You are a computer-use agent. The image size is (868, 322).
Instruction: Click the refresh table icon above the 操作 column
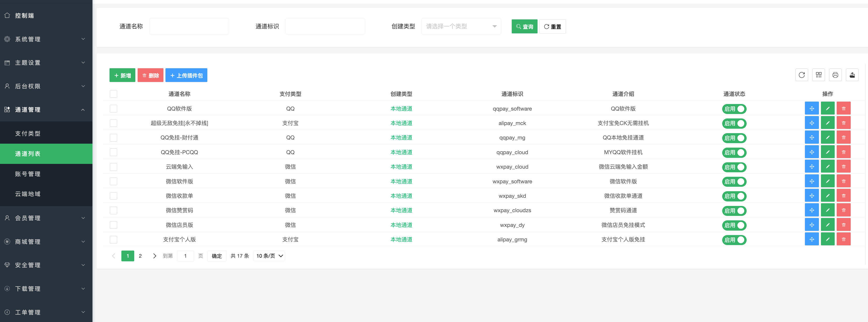point(801,75)
